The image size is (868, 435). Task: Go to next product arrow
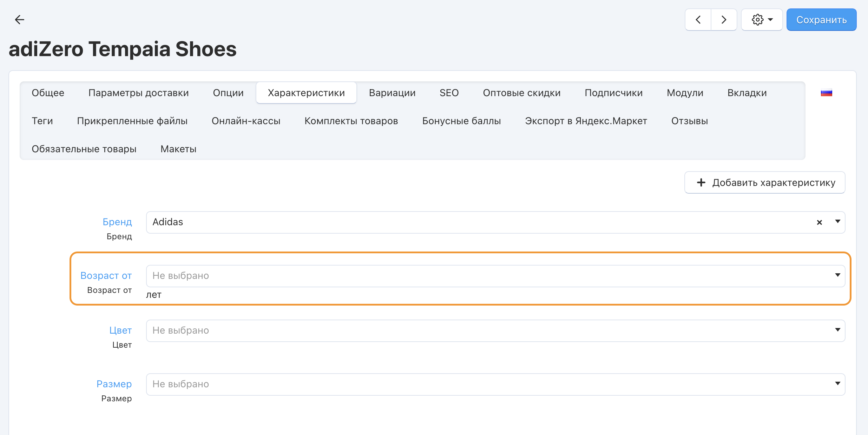724,20
